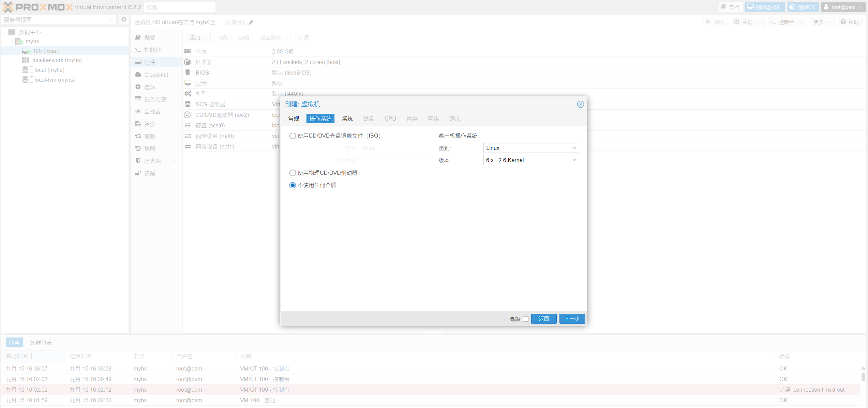Select 不使用任何介质 radio option
The width and height of the screenshot is (868, 408).
293,185
